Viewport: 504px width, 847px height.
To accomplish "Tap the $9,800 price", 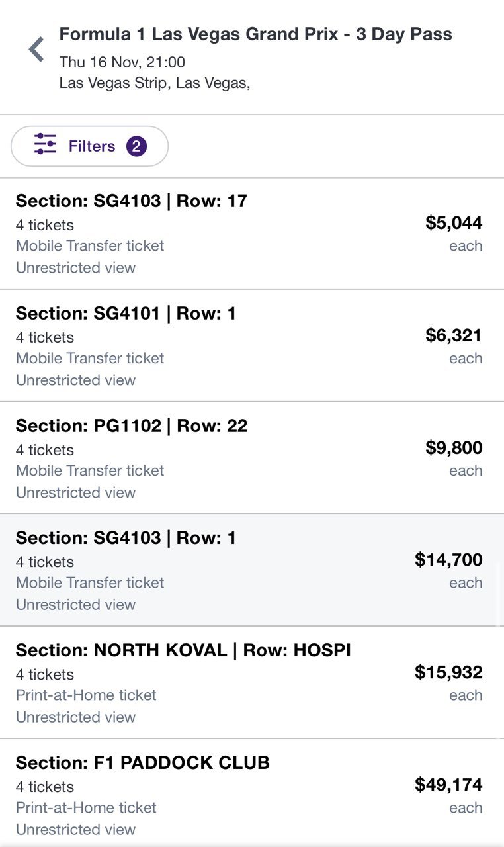I will pyautogui.click(x=454, y=448).
